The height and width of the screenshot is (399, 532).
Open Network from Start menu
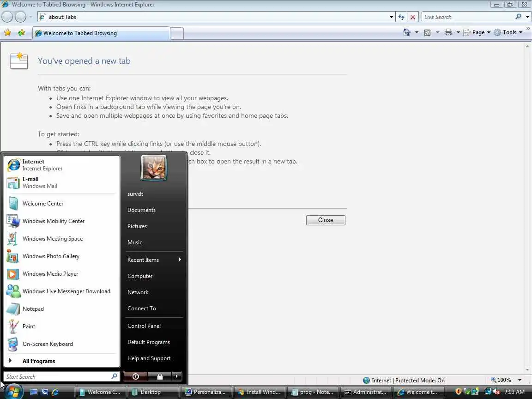pyautogui.click(x=154, y=292)
